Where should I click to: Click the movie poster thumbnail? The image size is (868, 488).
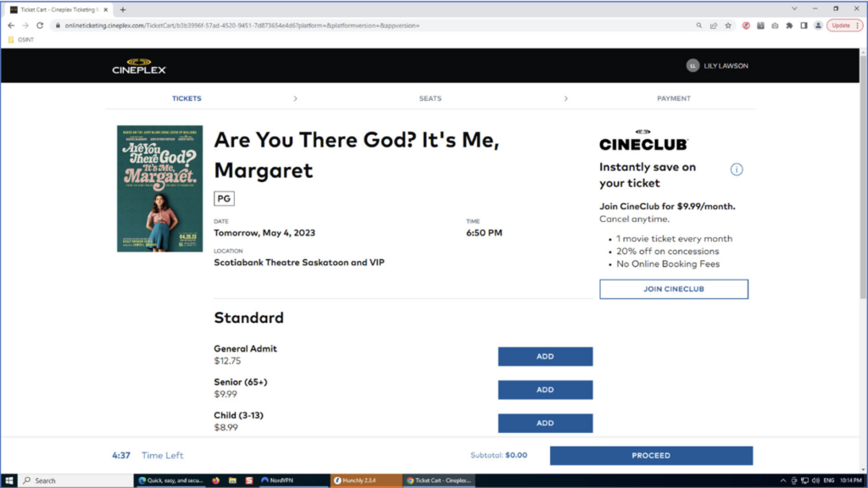click(x=160, y=188)
